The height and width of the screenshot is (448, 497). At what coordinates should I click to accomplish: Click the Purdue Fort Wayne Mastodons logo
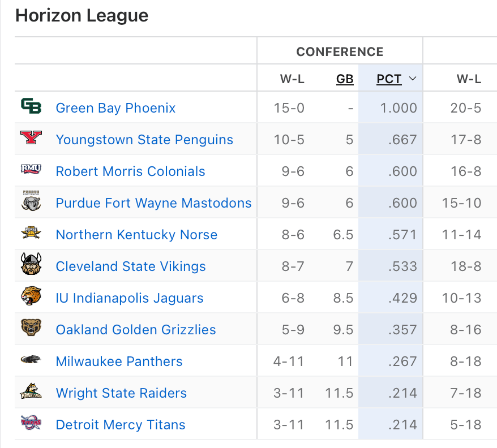click(x=31, y=201)
